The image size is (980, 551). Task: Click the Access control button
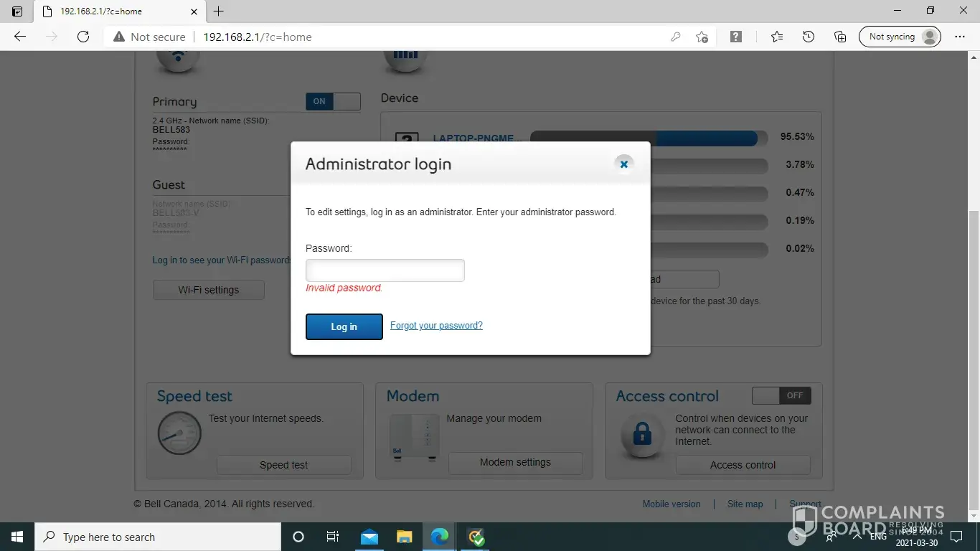[743, 465]
